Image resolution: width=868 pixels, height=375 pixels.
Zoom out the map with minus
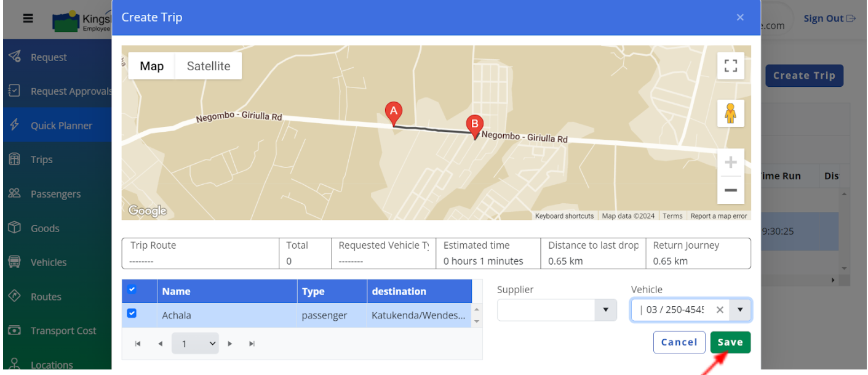tap(731, 190)
